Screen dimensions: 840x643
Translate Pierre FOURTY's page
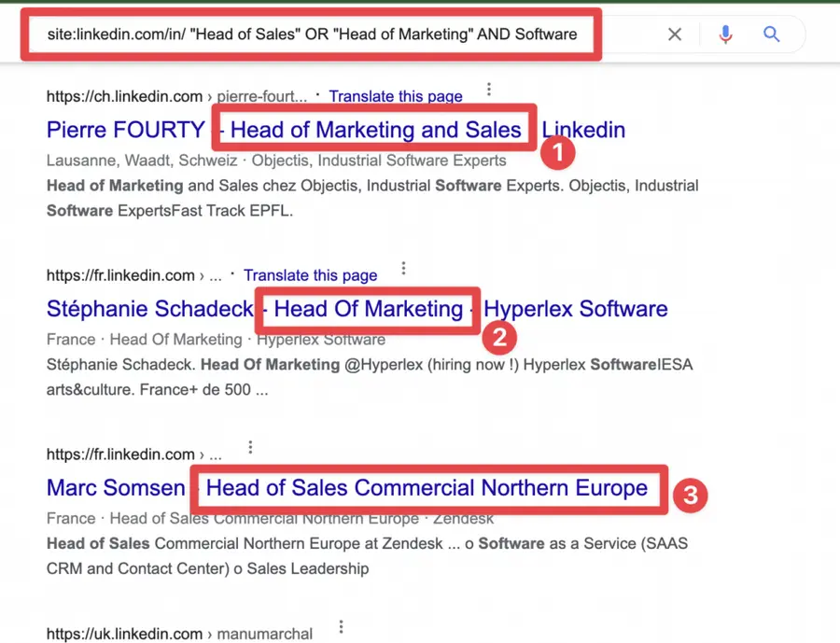(395, 96)
